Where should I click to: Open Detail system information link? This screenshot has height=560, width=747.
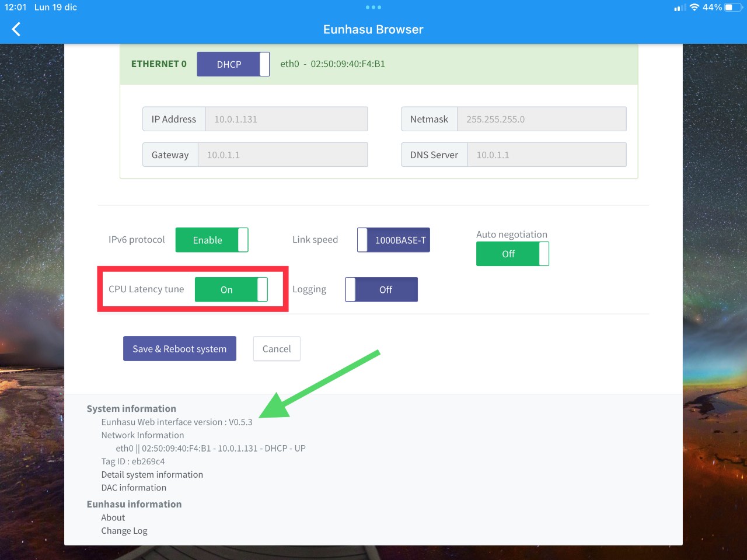pos(152,475)
